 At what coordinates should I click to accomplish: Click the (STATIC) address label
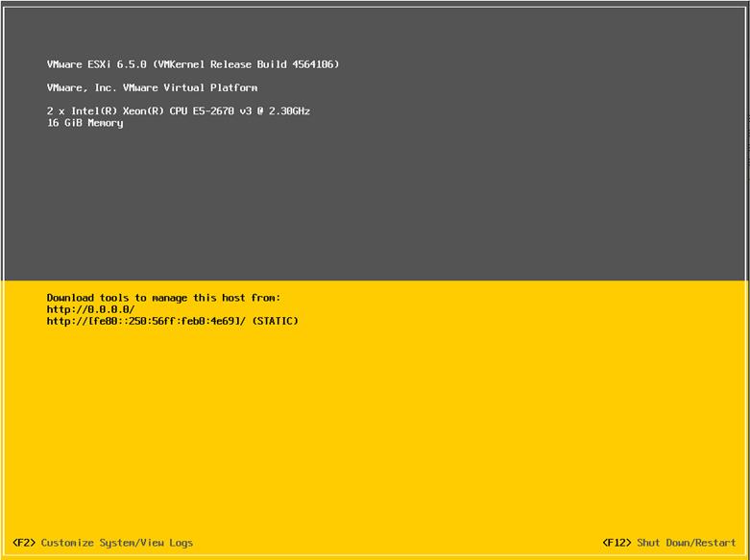(277, 321)
